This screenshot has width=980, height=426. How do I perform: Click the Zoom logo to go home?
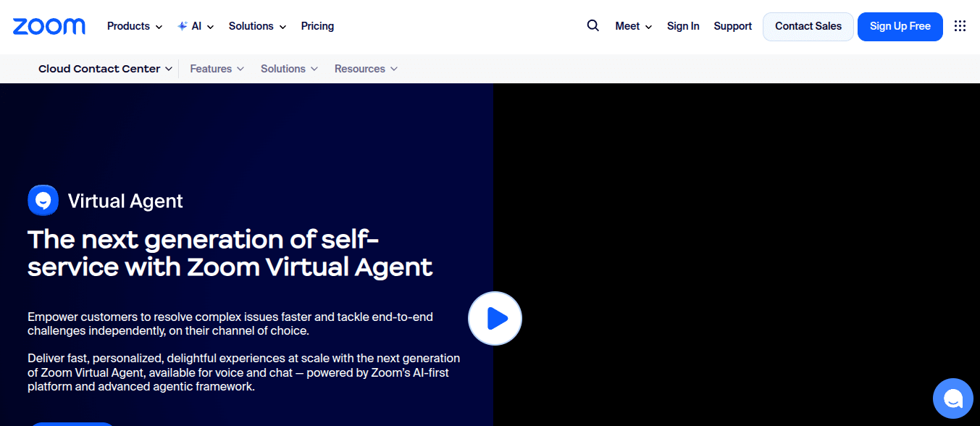tap(49, 26)
